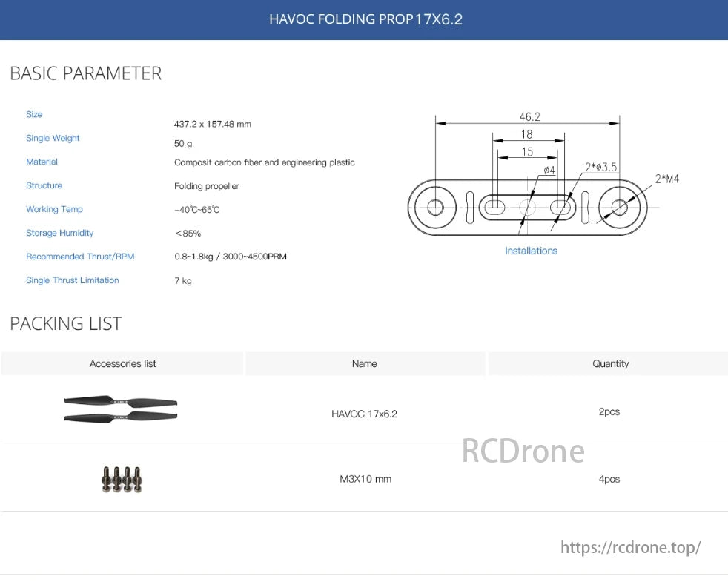
Task: Select the Single Thrust Limitation row
Action: pos(72,280)
